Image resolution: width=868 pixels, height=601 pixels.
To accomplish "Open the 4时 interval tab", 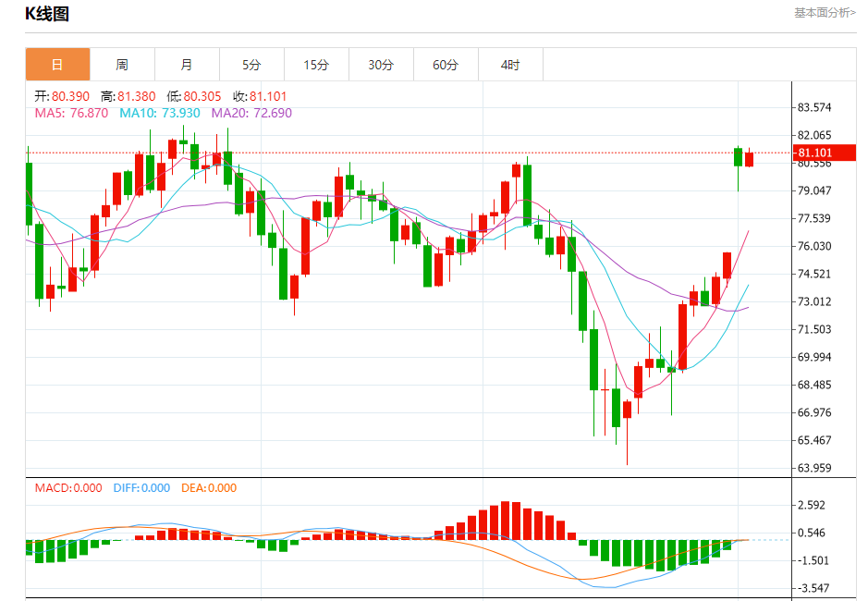I will click(511, 65).
